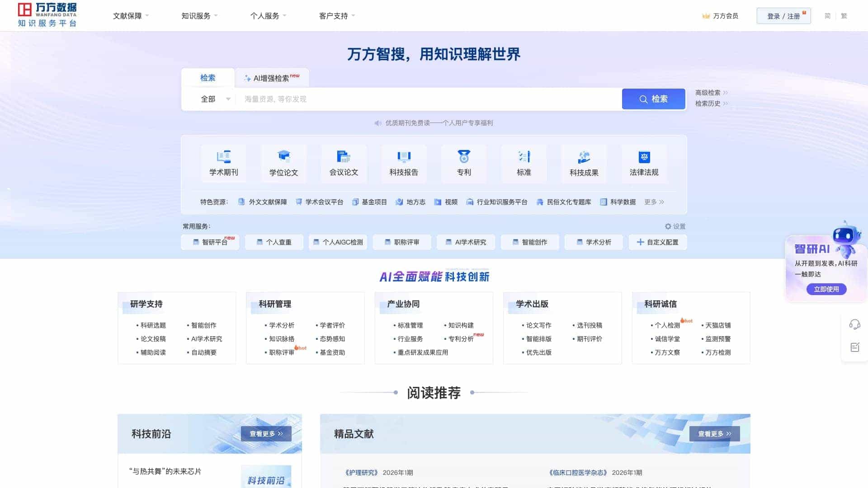This screenshot has width=868, height=488.
Task: Expand the 个人服务 menu
Action: click(268, 16)
